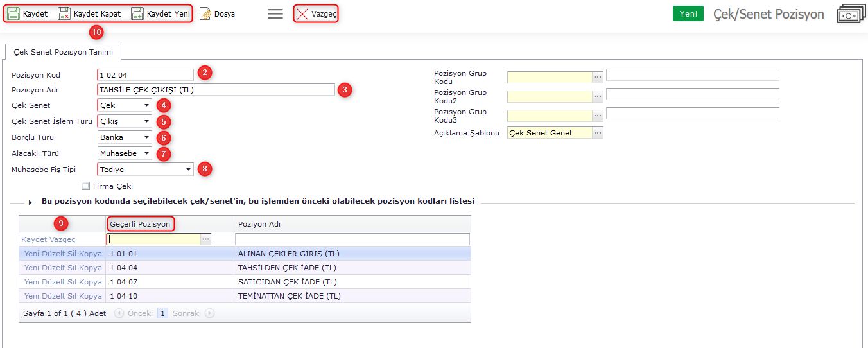Click Kaydet in the grid edit row
The image size is (868, 348).
click(34, 239)
